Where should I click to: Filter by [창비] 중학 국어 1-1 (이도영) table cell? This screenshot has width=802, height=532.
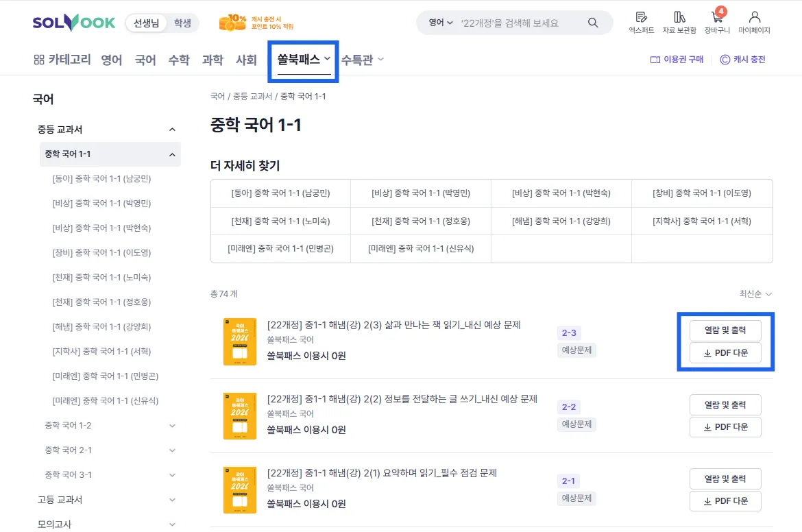(702, 193)
